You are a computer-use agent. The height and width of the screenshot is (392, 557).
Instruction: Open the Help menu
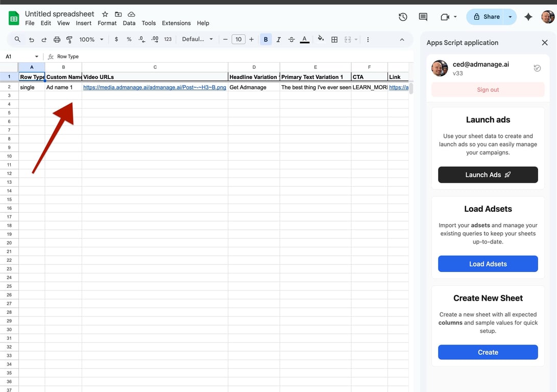point(203,23)
